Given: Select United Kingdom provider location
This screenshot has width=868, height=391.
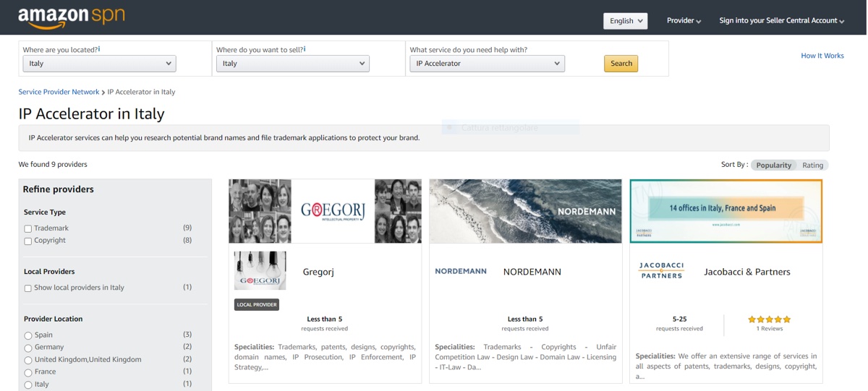Looking at the screenshot, I should click(28, 360).
